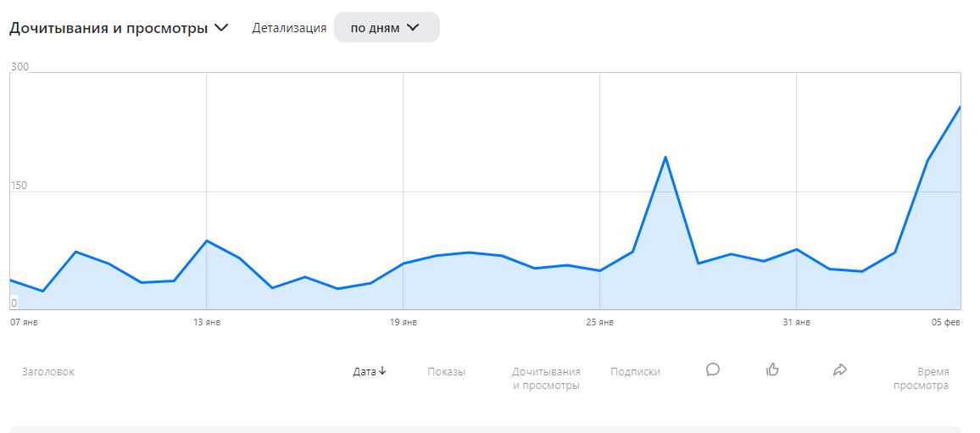Click the 150 y-axis gridline label
This screenshot has height=433, width=980.
(19, 186)
